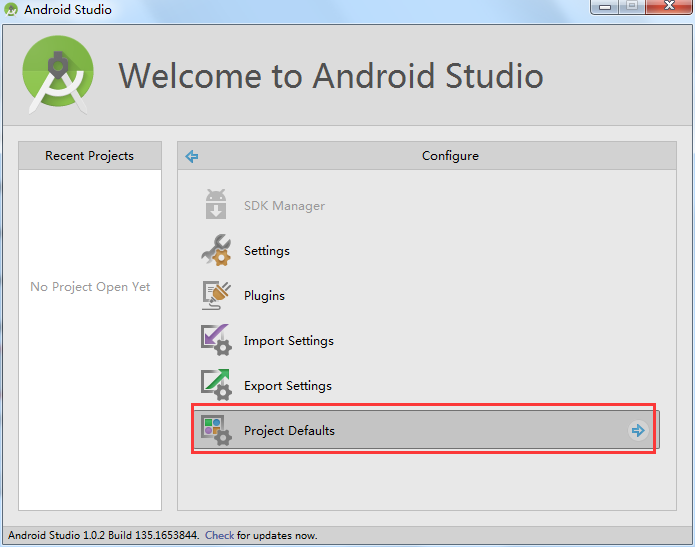695x547 pixels.
Task: Click the Settings wrench and gear icon
Action: [x=216, y=251]
